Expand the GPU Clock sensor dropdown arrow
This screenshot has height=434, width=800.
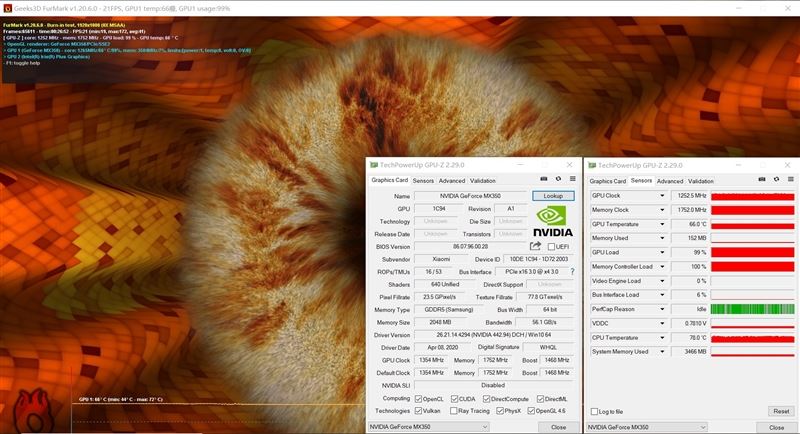[x=664, y=196]
